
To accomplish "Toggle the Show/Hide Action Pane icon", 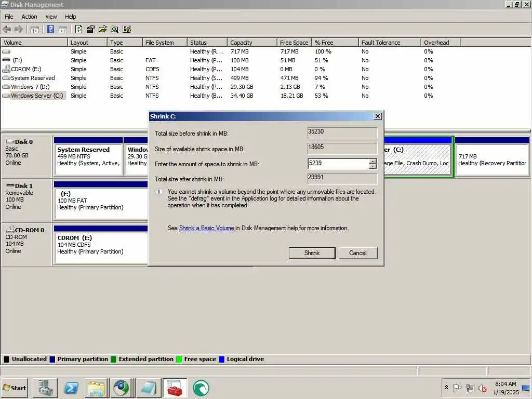I will tap(63, 30).
